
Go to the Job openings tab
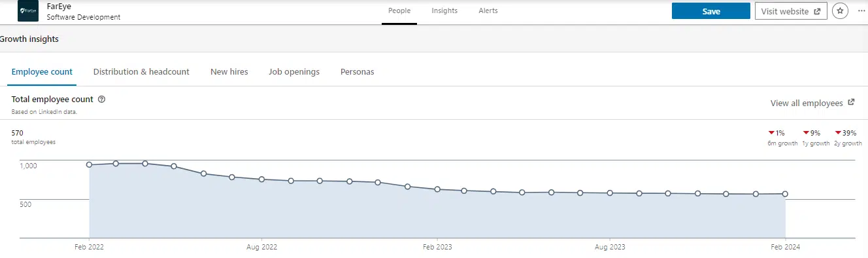tap(294, 72)
